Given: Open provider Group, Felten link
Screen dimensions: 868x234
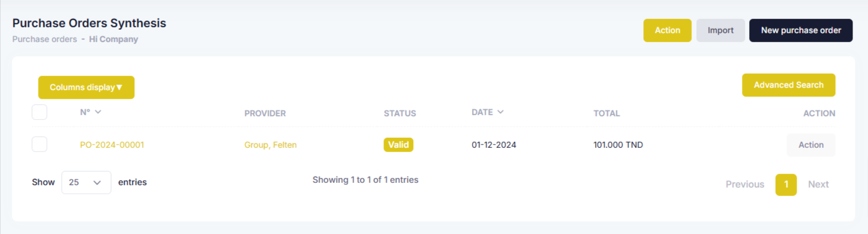Looking at the screenshot, I should pyautogui.click(x=271, y=145).
